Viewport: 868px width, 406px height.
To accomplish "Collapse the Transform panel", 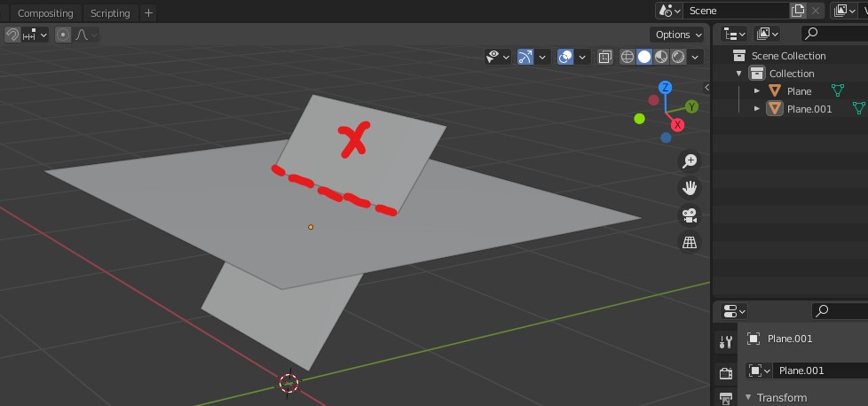I will click(x=748, y=397).
